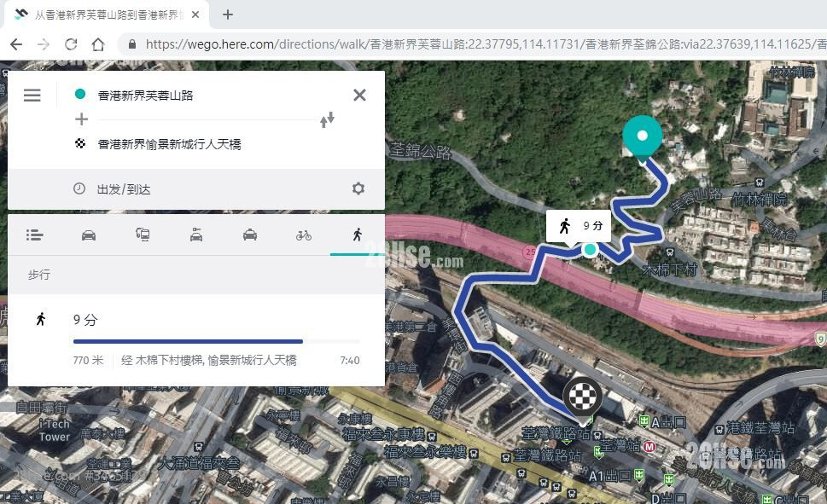Screen dimensions: 827x504
Task: Switch to the all-routes list tab
Action: (35, 235)
